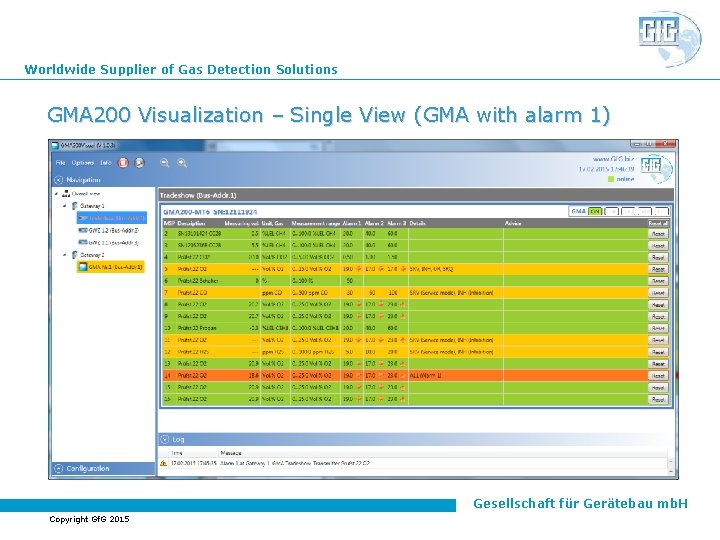Click the Advice column header

coord(513,223)
